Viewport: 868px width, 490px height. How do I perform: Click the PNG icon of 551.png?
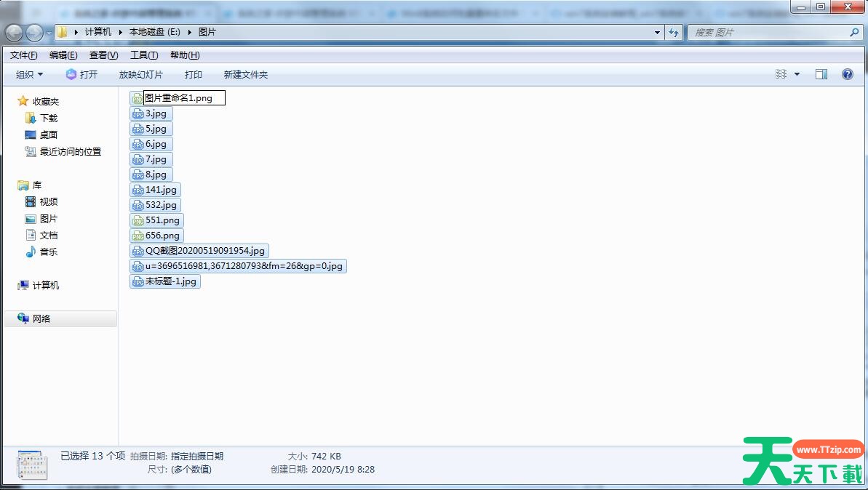pyautogui.click(x=138, y=220)
